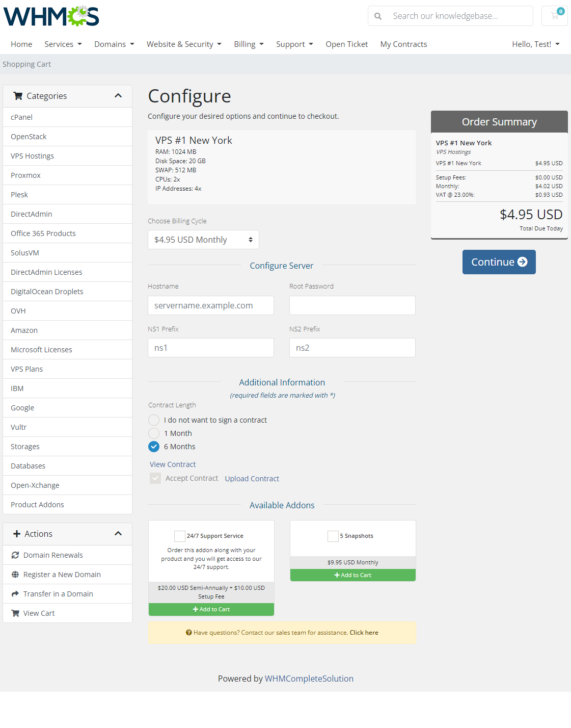Select the DigitalOcean Droplets category
571x728 pixels.
[67, 292]
